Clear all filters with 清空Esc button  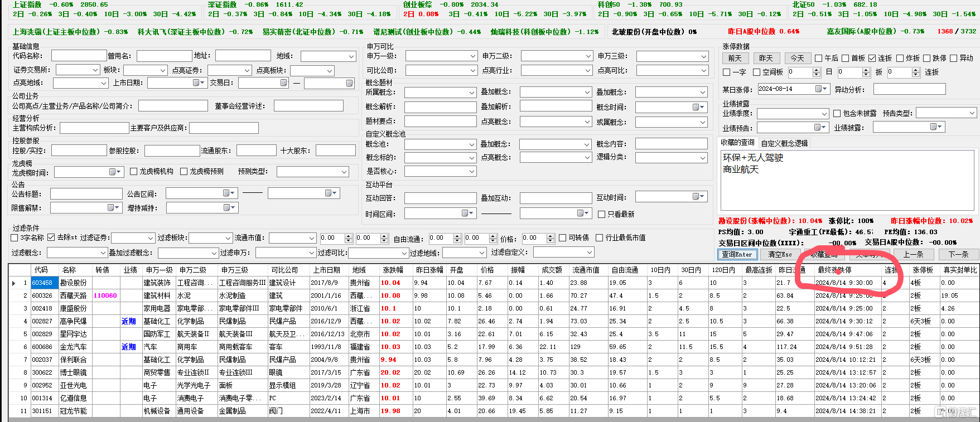[780, 254]
